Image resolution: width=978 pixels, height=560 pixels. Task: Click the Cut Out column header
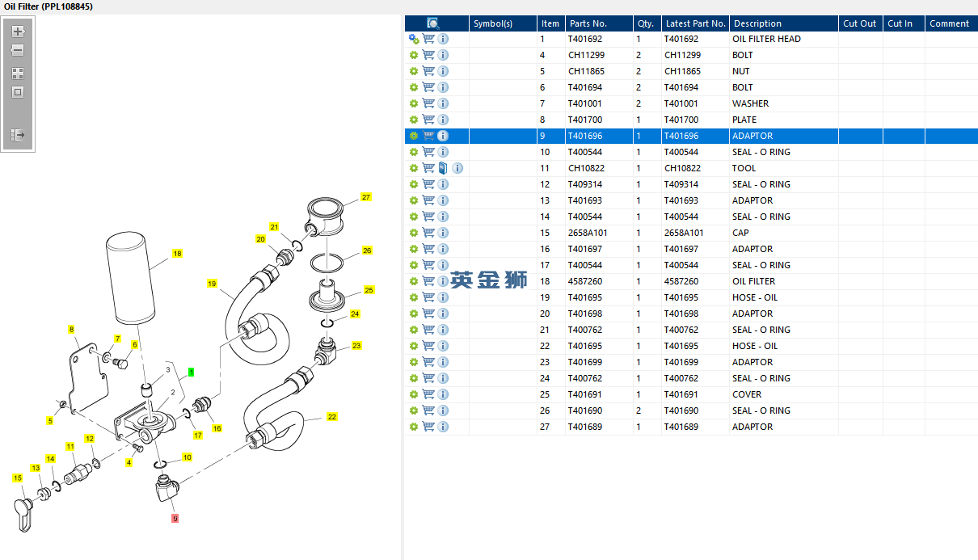point(860,23)
